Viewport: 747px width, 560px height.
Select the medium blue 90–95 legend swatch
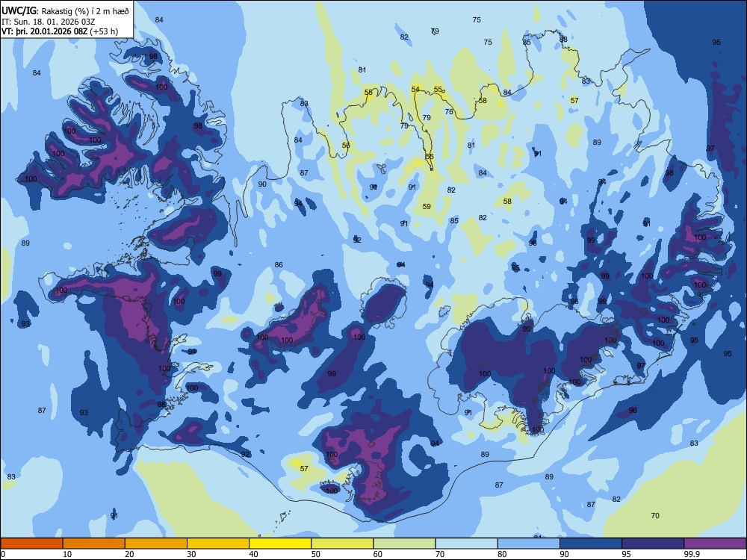tap(591, 544)
